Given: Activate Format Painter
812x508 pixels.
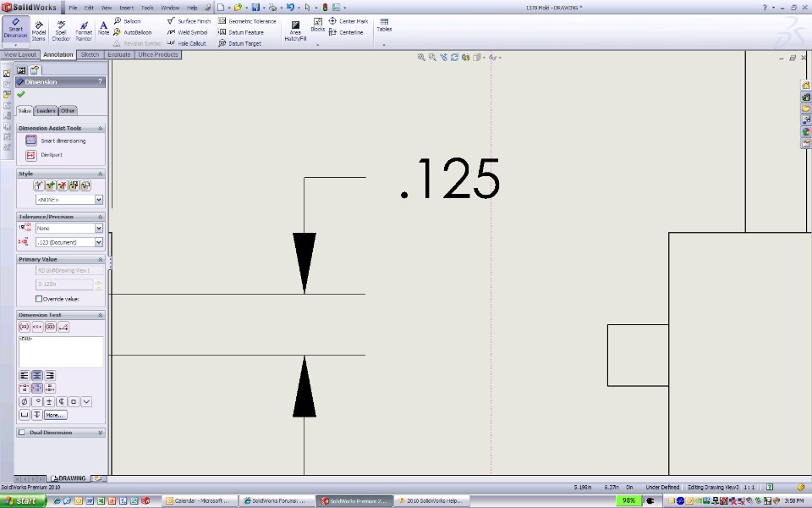Looking at the screenshot, I should pos(84,31).
